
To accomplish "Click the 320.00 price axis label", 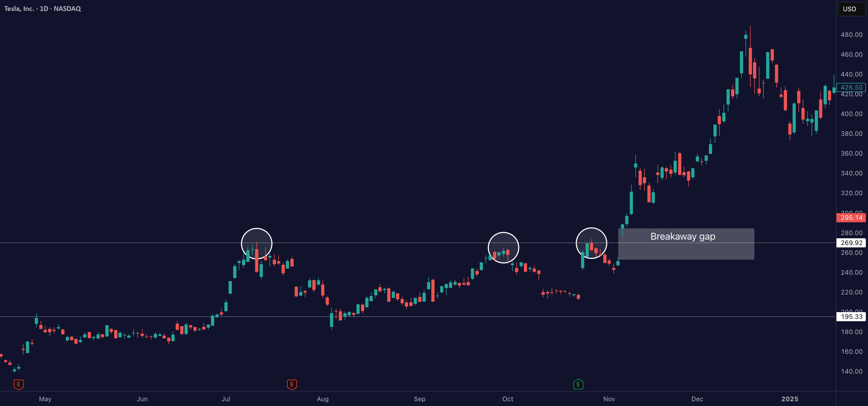I will pos(851,193).
